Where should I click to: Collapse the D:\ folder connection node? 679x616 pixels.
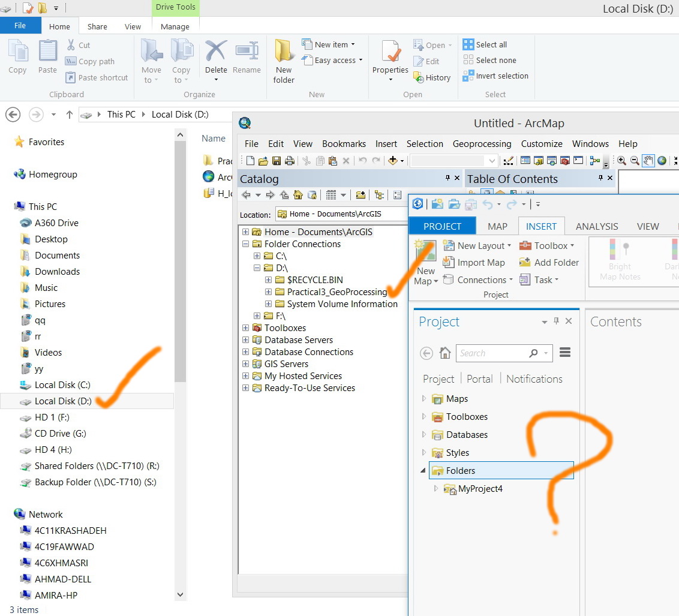point(257,268)
